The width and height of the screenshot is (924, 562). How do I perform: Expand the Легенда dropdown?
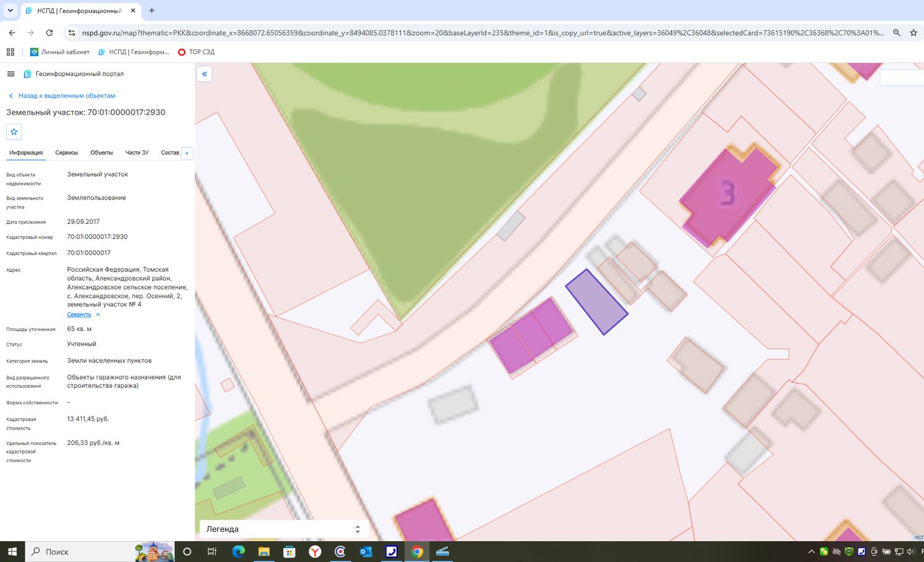(284, 529)
